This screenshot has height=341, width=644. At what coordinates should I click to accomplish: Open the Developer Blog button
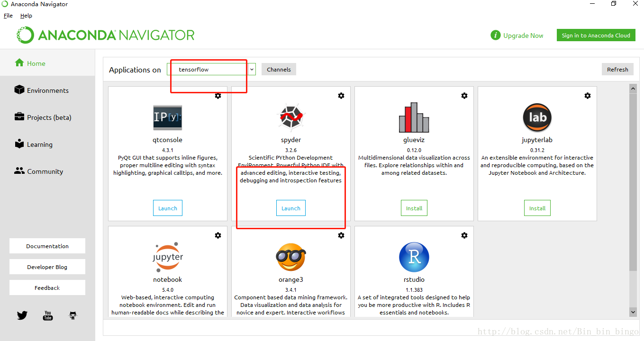coord(47,267)
